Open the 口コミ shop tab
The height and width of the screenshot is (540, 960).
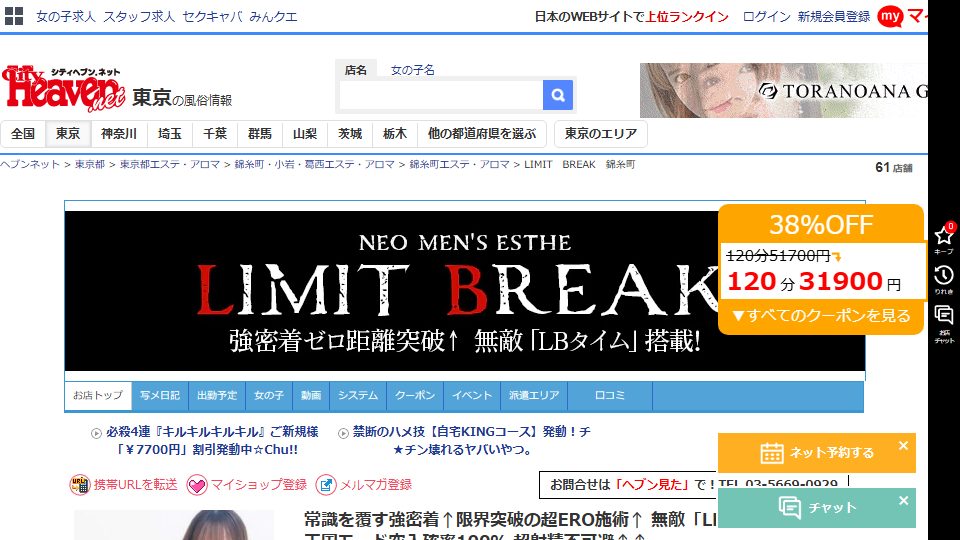click(610, 396)
